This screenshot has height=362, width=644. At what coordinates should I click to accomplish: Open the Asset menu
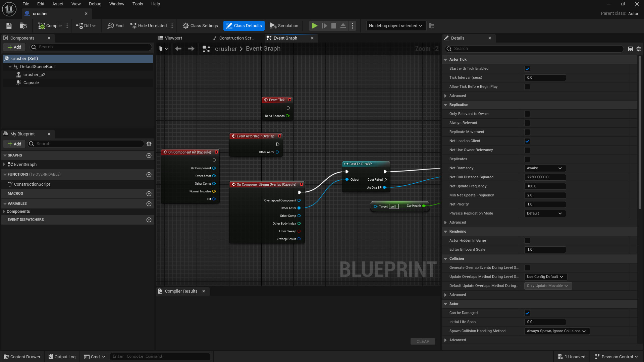click(58, 4)
